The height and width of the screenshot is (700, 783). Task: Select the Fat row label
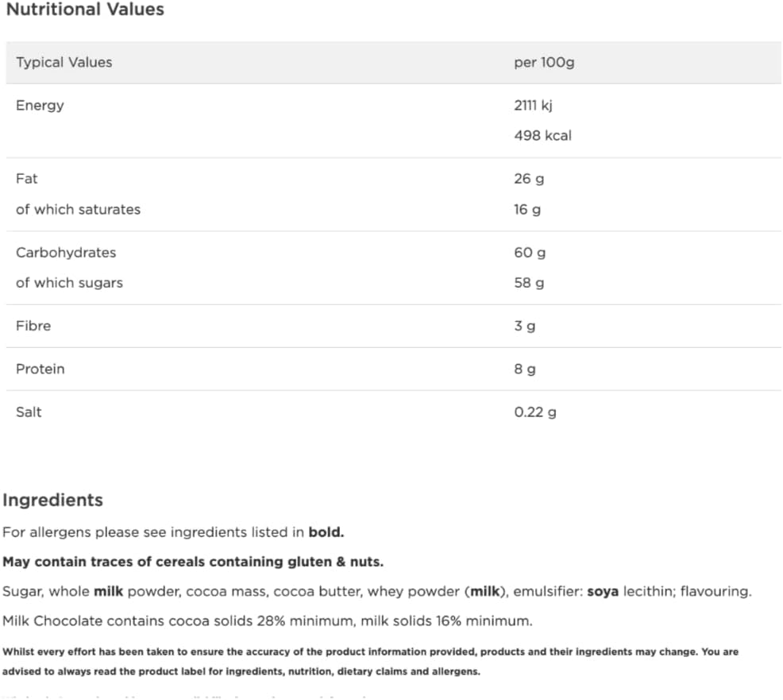[x=26, y=179]
